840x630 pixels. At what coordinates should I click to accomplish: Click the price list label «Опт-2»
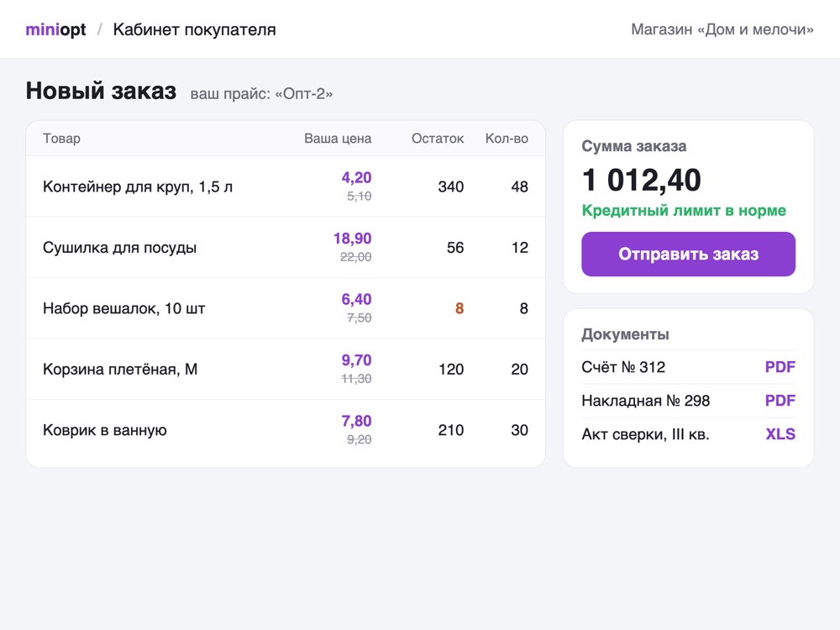point(304,94)
